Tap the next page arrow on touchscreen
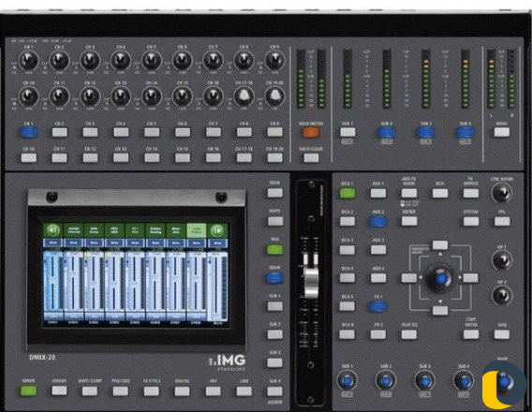Viewport: 532px width, 412px height. 217,230
